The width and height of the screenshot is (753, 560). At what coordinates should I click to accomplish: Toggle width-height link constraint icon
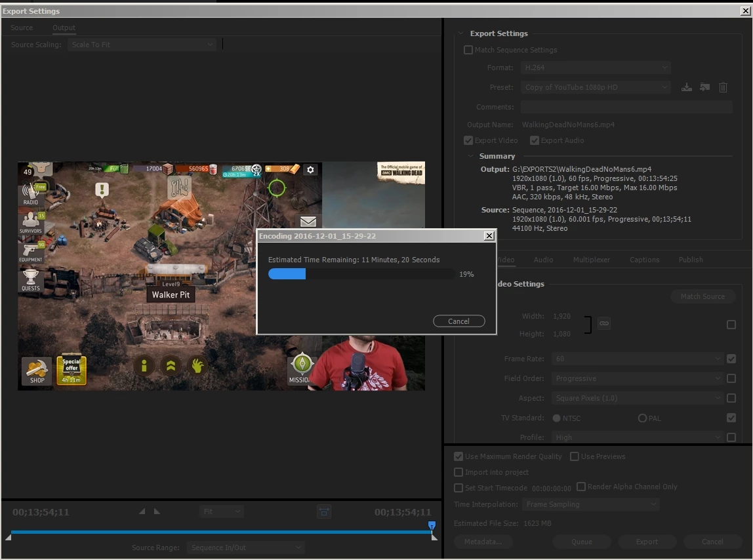tap(604, 323)
